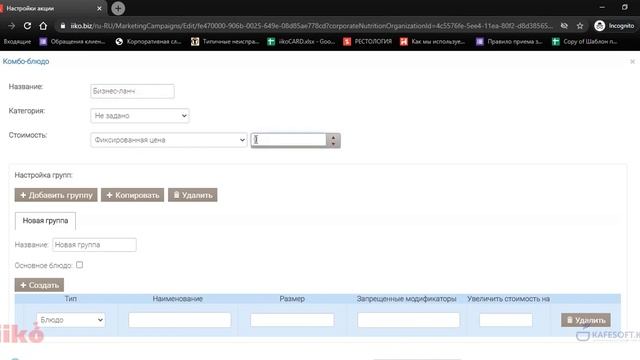The image size is (640, 360).
Task: Click the Тип column header
Action: [x=71, y=299]
